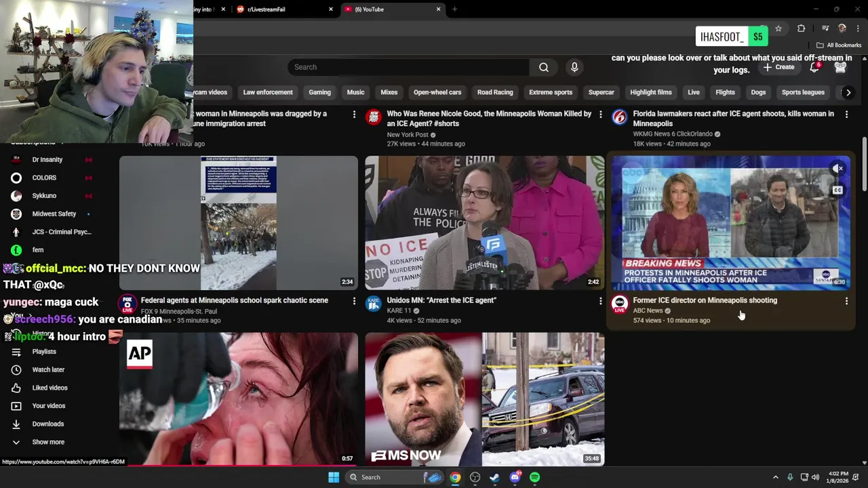Click the ClickOrlando channel avatar
Viewport: 868px width, 488px height.
tap(619, 117)
